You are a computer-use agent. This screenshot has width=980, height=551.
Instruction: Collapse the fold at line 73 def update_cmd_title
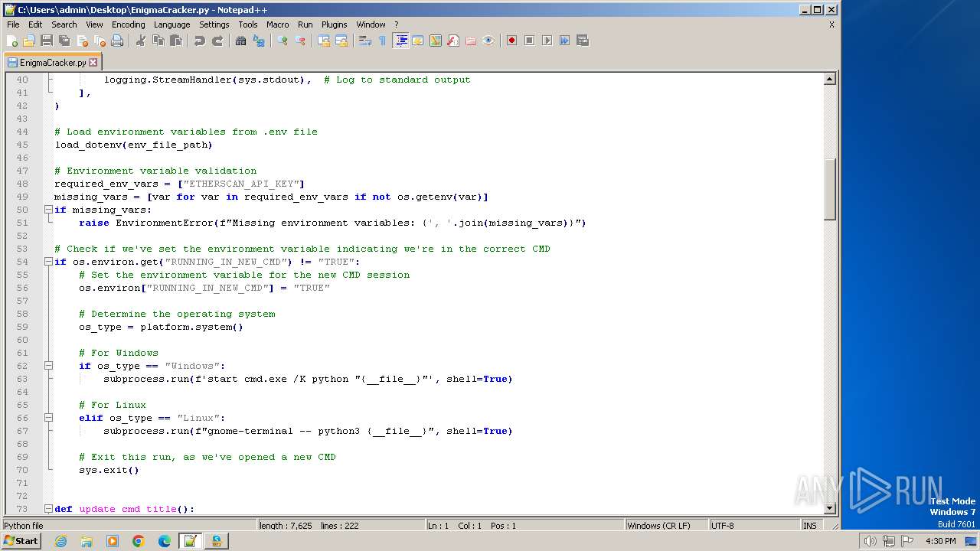coord(48,509)
